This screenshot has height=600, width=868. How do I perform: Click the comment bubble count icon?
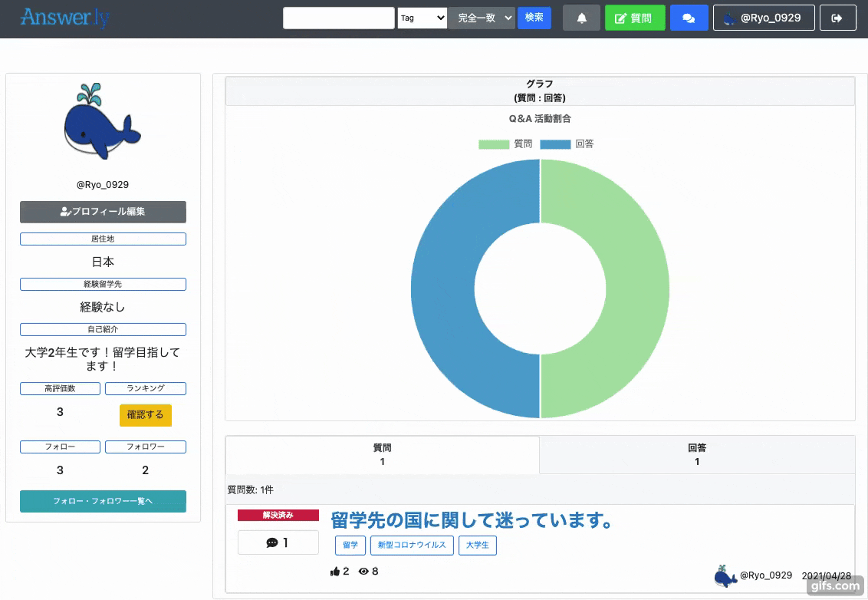point(271,543)
